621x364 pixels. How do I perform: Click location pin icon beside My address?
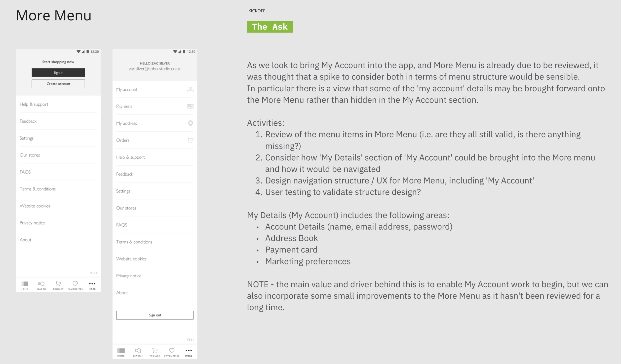190,123
